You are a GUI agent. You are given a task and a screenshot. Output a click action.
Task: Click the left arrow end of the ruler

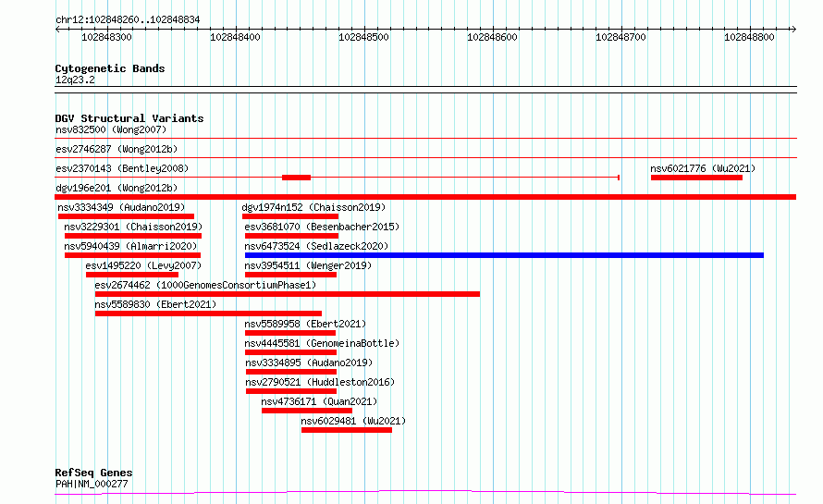point(57,29)
